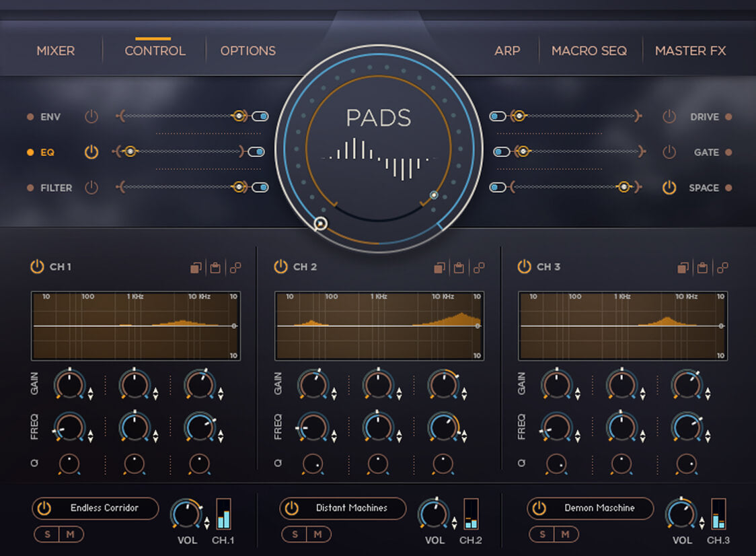Toggle the EQ power icon
The height and width of the screenshot is (556, 756).
tap(91, 152)
